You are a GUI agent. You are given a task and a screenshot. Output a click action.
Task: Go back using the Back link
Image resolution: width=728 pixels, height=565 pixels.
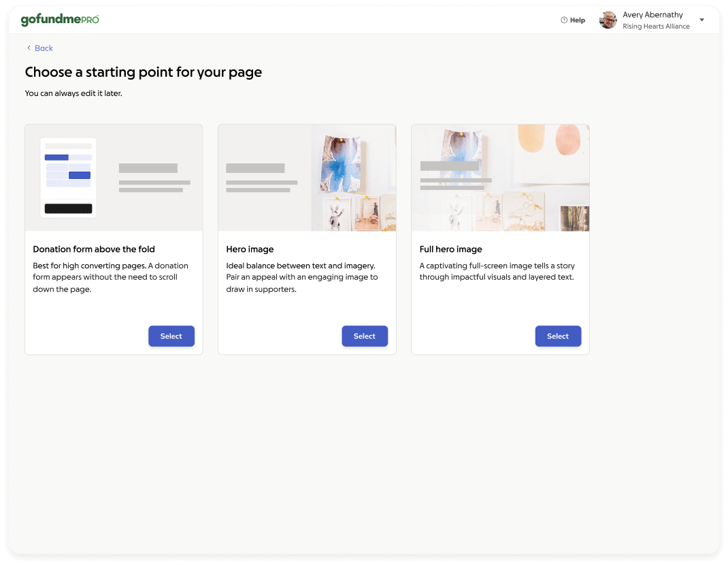44,48
